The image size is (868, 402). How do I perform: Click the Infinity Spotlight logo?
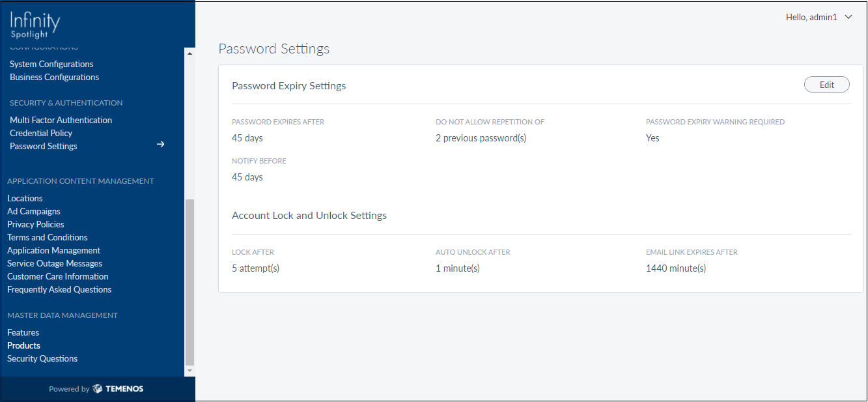pyautogui.click(x=35, y=25)
